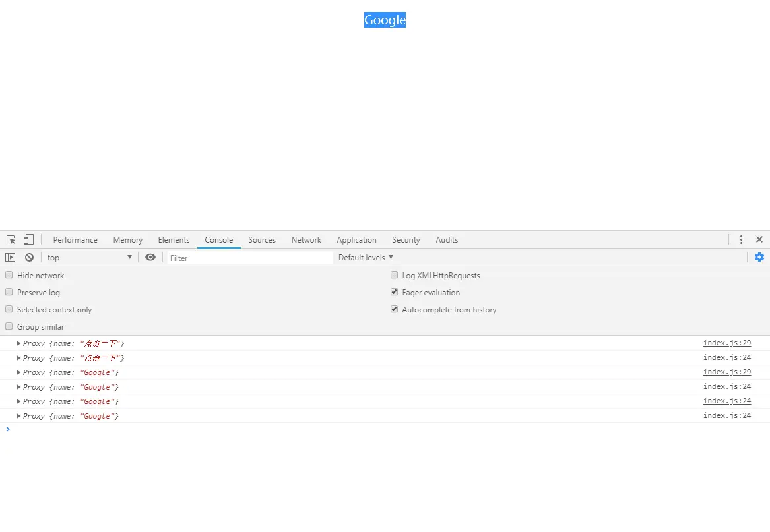Open console settings gear icon
This screenshot has width=770, height=532.
[759, 257]
